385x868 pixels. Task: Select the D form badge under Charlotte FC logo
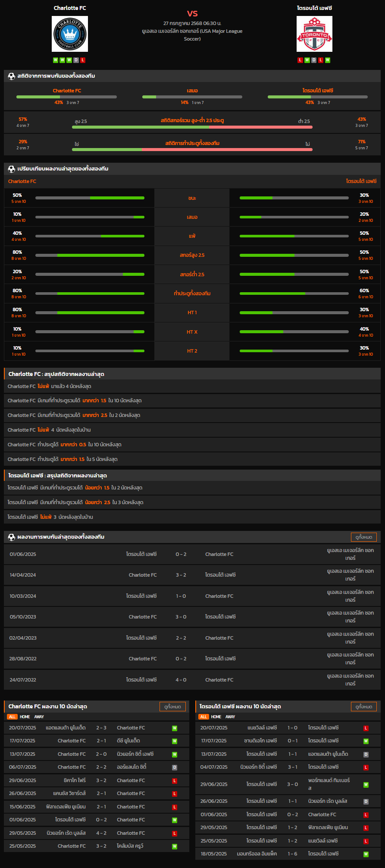pyautogui.click(x=76, y=60)
